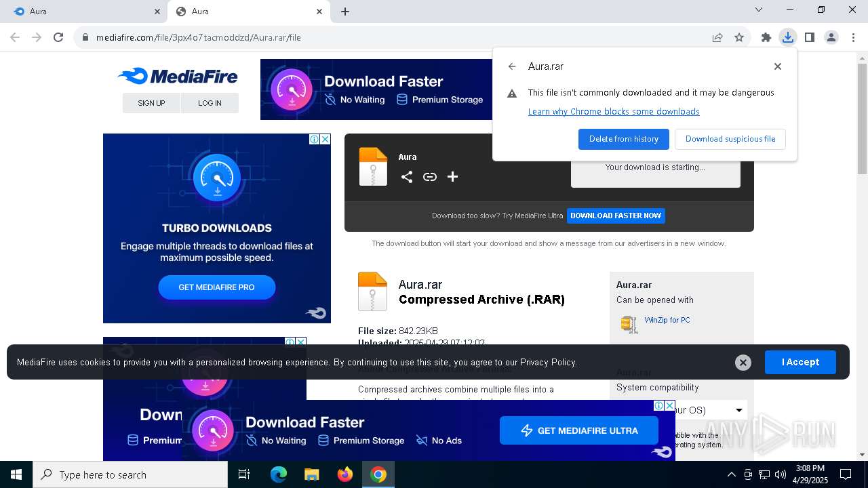This screenshot has width=868, height=488.
Task: Click the Aura.rar file icon
Action: [372, 291]
